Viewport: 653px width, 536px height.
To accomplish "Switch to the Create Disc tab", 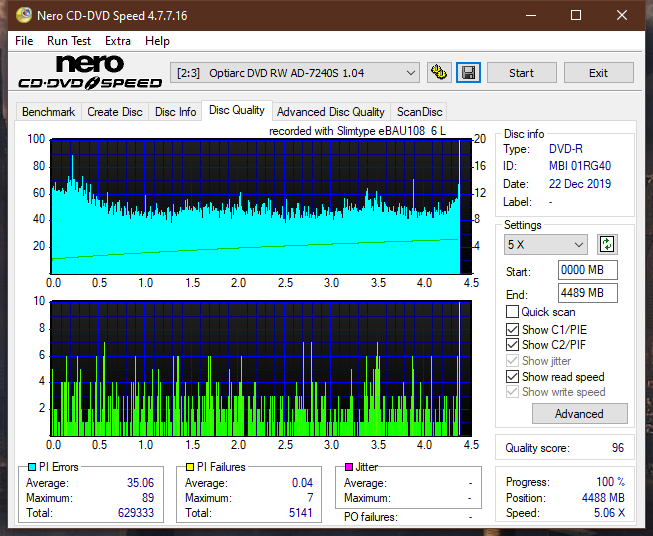I will pyautogui.click(x=115, y=112).
